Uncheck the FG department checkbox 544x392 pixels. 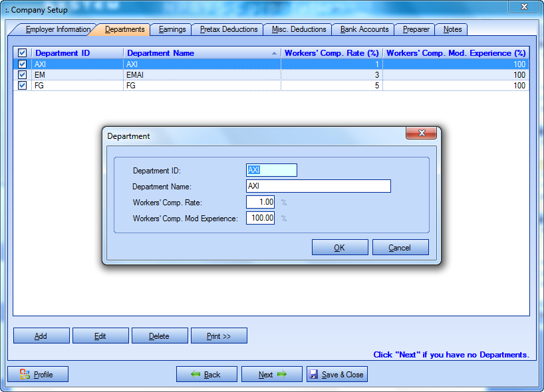pyautogui.click(x=22, y=86)
